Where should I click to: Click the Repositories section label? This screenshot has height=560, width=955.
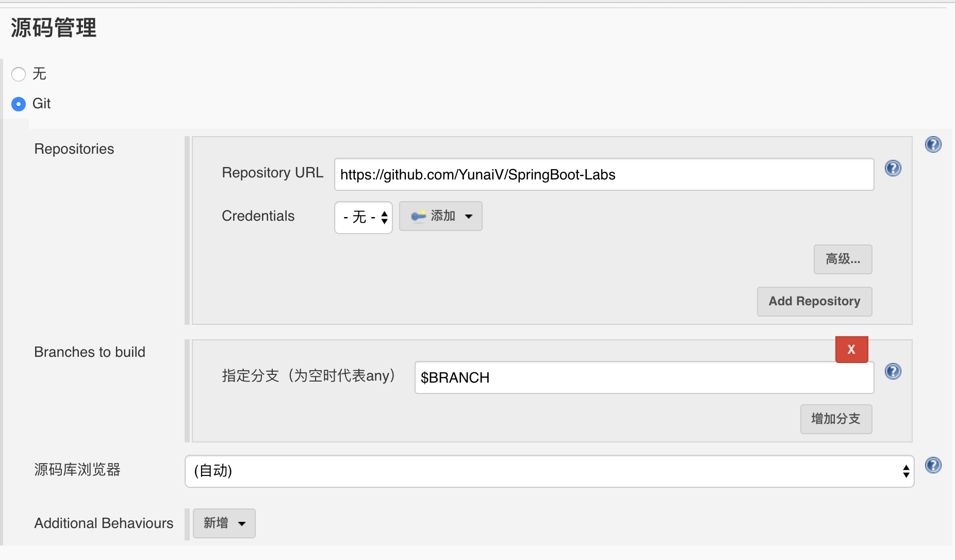pyautogui.click(x=74, y=149)
